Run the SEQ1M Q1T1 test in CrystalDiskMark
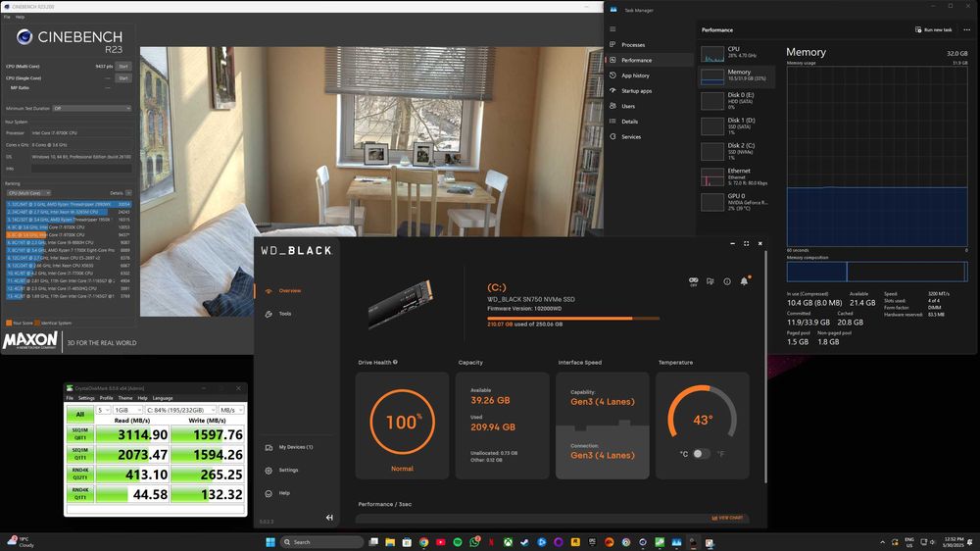This screenshot has width=980, height=551. pos(80,454)
